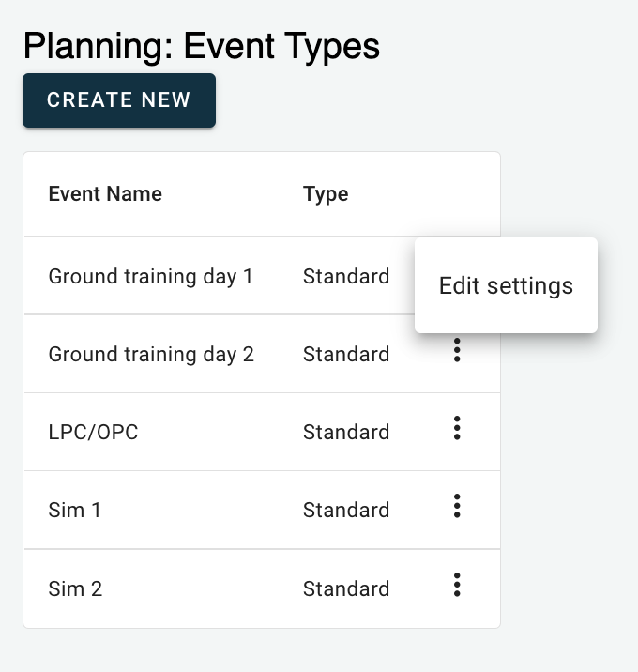Click the Sim 1 event name

point(74,510)
